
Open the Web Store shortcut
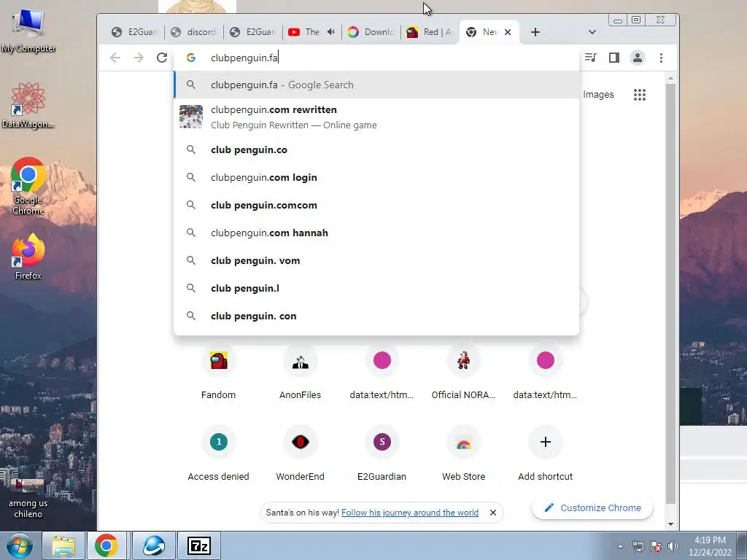coord(463,452)
